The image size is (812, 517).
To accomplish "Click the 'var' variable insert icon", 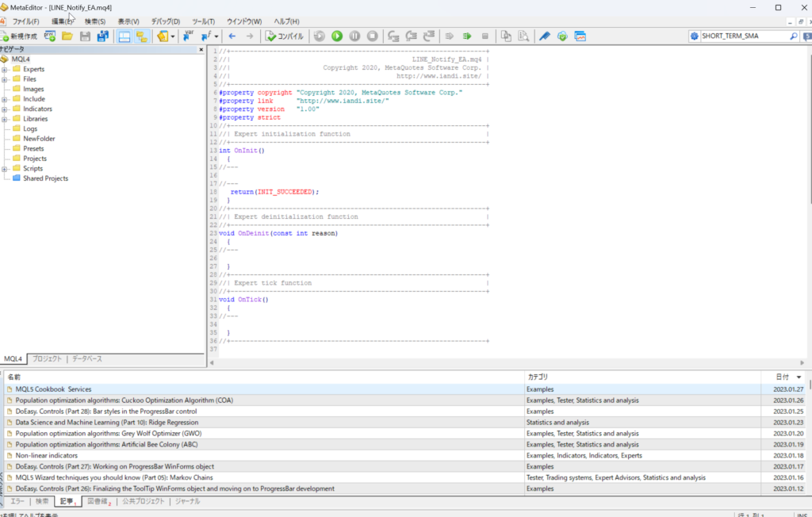I will pos(188,36).
